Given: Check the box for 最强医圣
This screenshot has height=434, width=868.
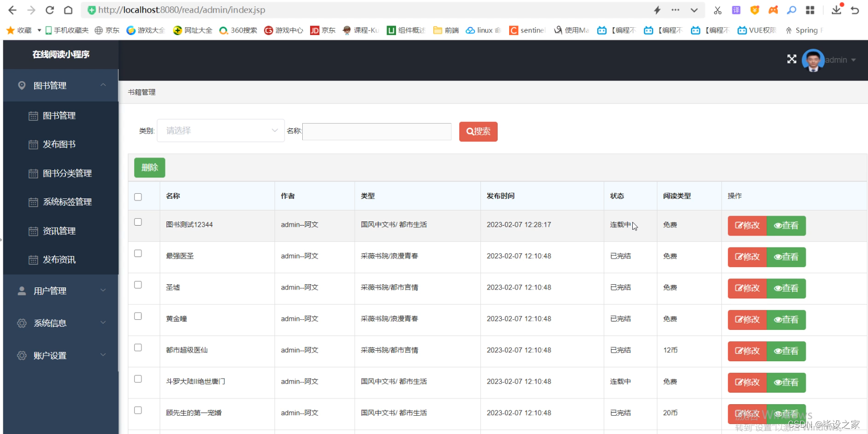Looking at the screenshot, I should pos(138,253).
